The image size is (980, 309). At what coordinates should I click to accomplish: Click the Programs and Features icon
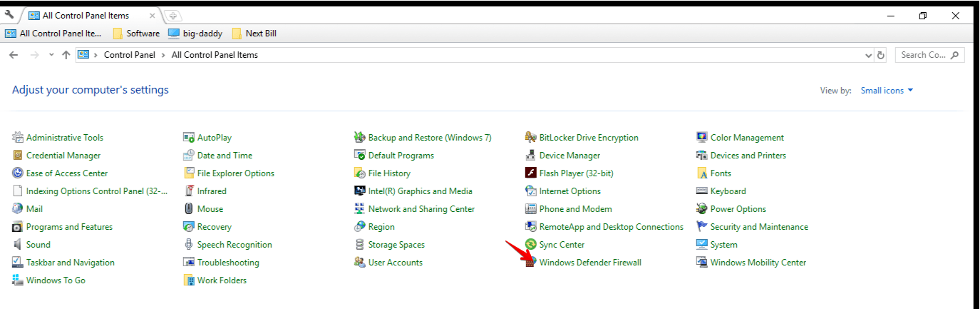(18, 227)
